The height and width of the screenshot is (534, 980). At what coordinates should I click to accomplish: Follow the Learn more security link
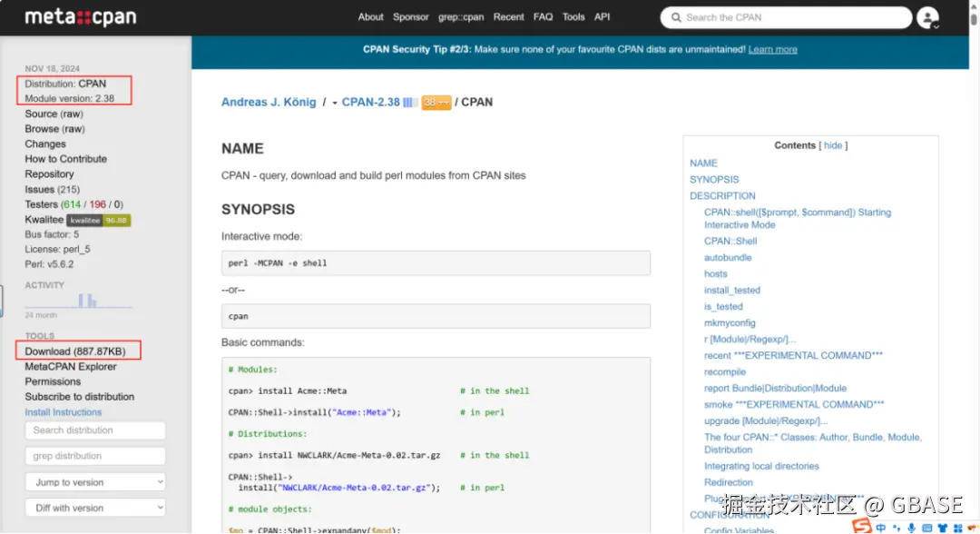tap(772, 49)
